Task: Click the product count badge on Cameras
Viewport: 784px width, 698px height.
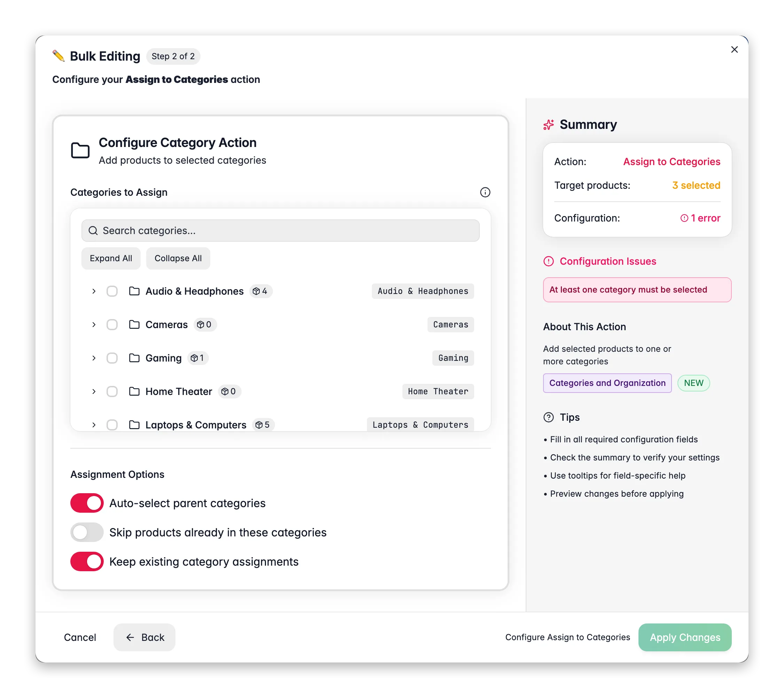Action: (204, 325)
